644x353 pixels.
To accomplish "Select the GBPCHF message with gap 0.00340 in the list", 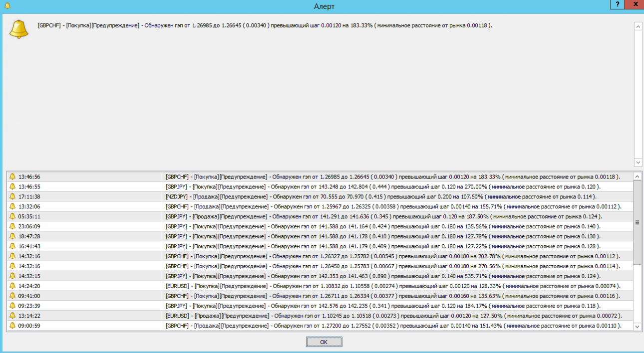I will click(393, 176).
